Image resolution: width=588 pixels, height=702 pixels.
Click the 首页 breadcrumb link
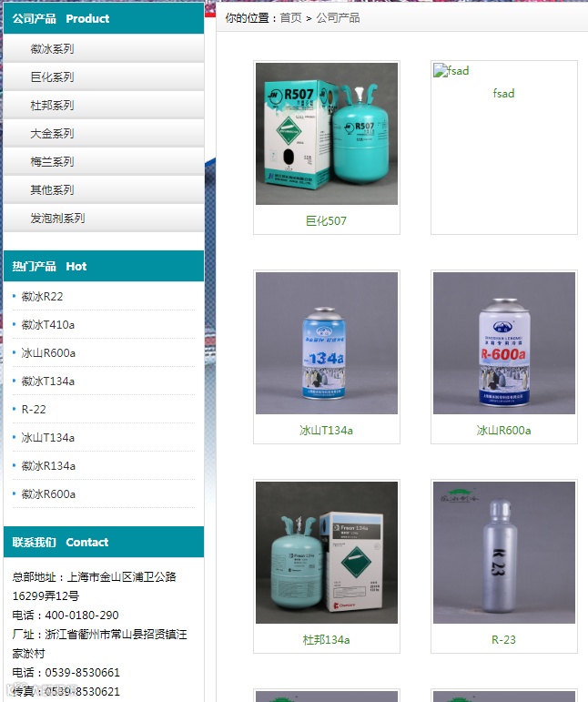(291, 18)
